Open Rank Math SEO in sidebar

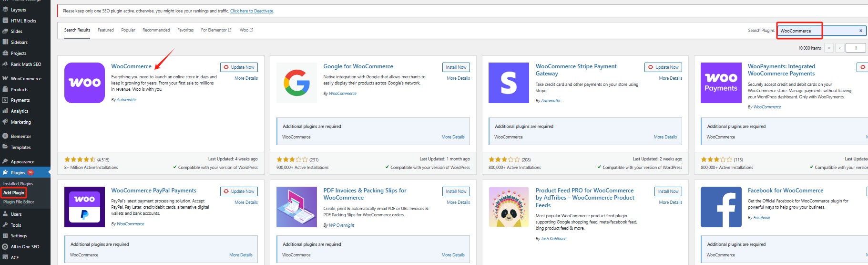tap(26, 64)
